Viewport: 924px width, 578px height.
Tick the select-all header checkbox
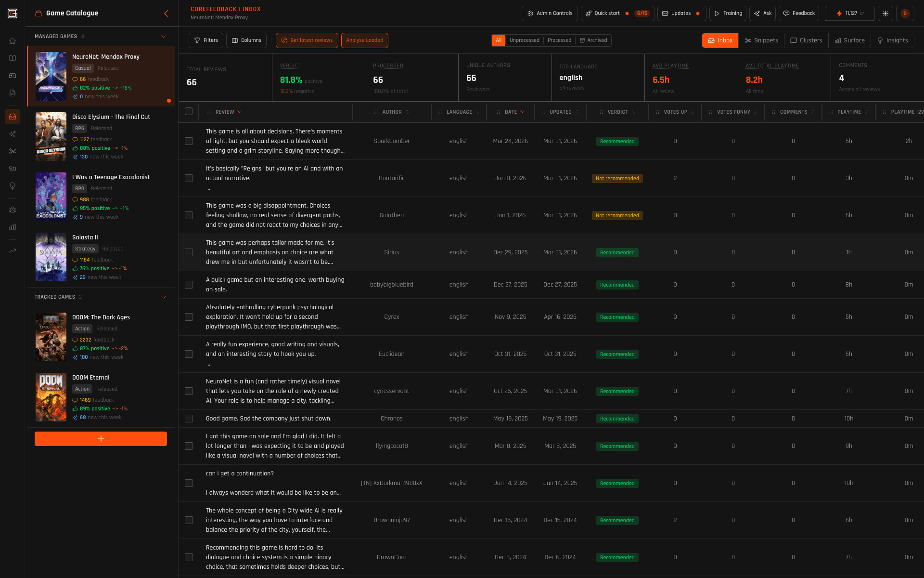click(189, 112)
